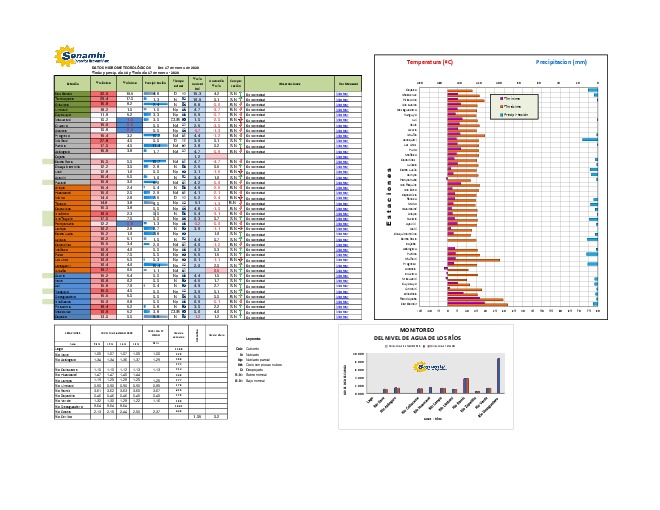Select the Leyenda heading below the table

point(254,340)
